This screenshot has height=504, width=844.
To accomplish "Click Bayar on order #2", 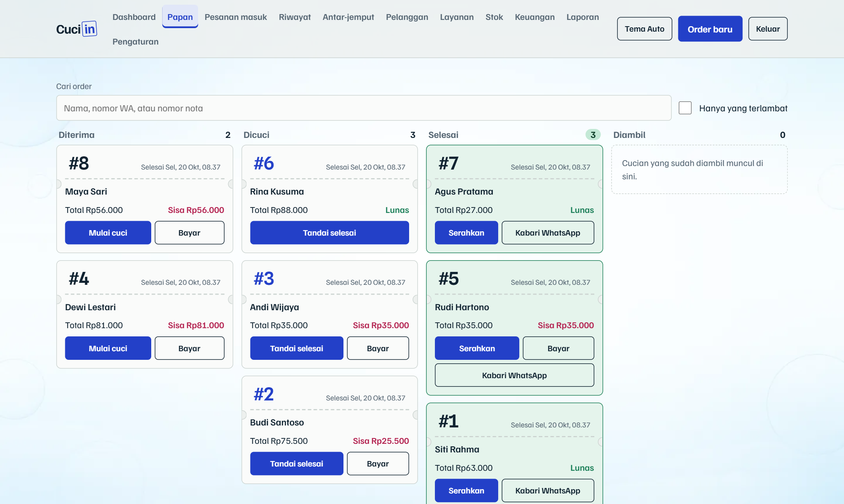I will 378,464.
